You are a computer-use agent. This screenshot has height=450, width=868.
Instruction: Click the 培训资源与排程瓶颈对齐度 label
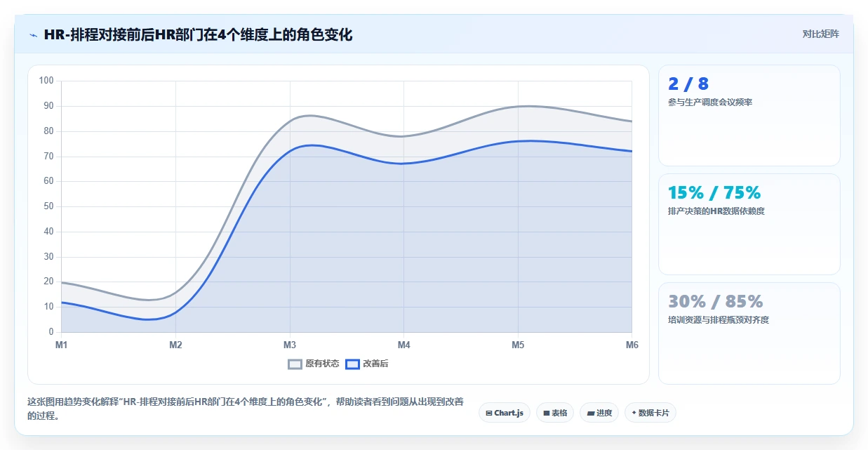(719, 320)
